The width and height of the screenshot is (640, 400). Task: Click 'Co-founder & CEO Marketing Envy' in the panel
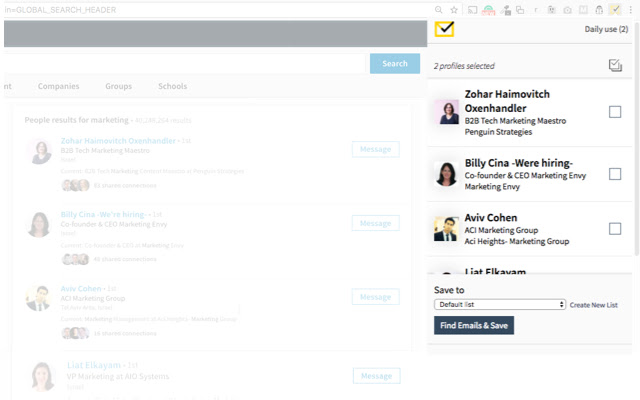click(x=525, y=176)
